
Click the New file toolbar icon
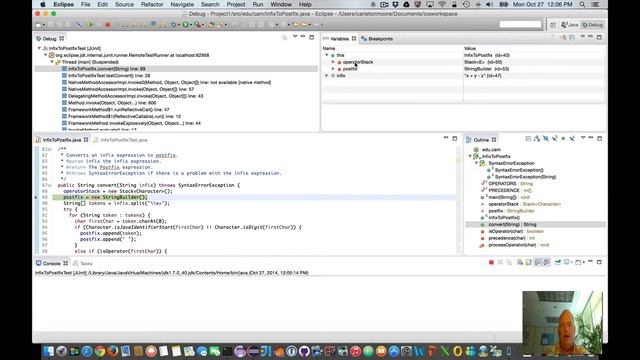[x=39, y=25]
